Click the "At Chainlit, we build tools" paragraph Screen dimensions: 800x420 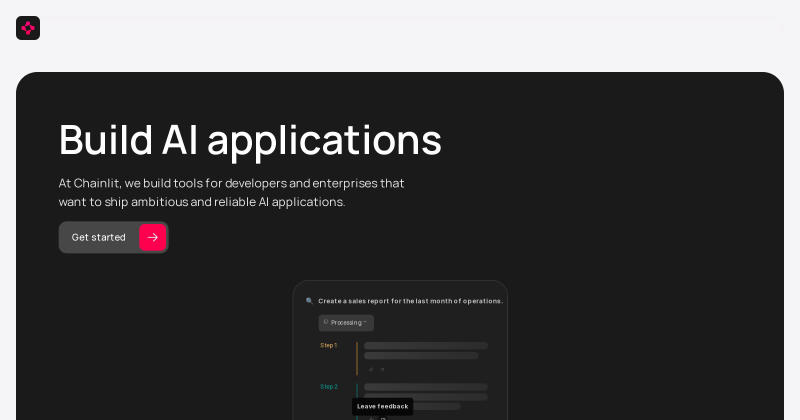232,192
